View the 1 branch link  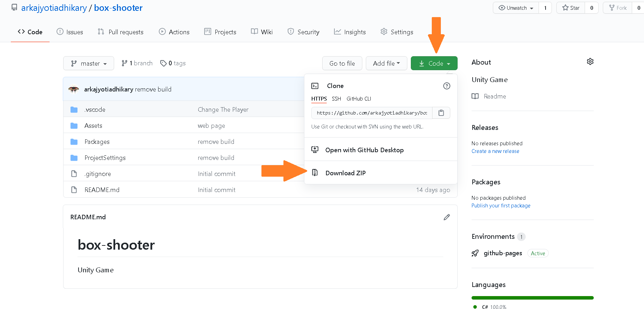point(137,63)
